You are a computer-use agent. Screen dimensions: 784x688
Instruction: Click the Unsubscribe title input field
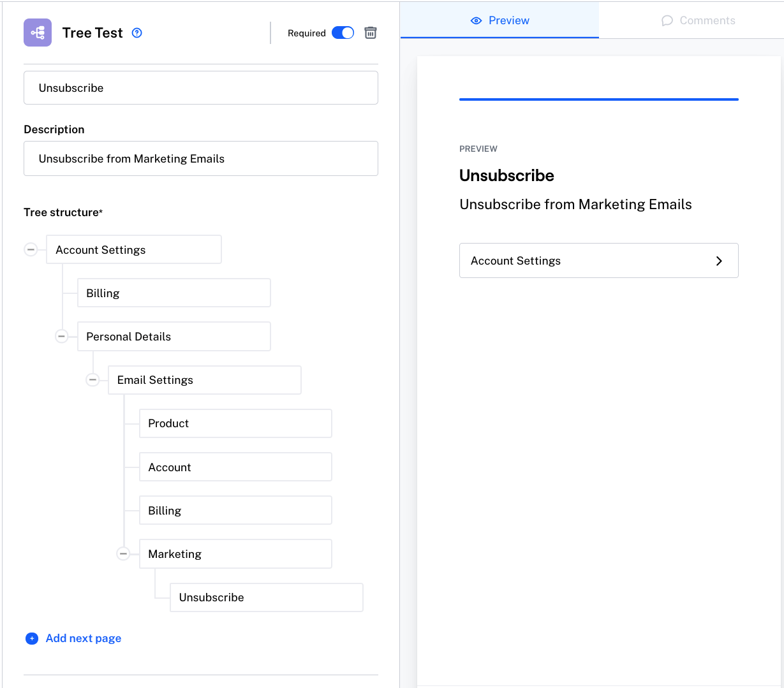coord(201,88)
